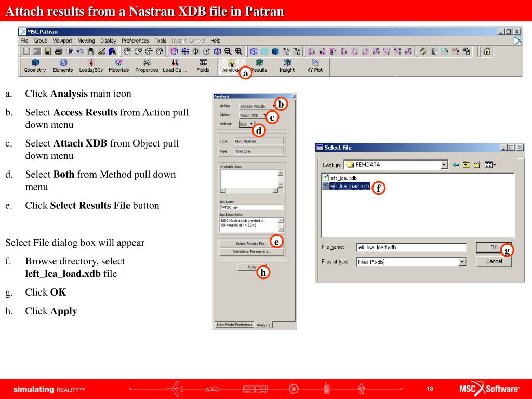
Task: Open the Results application form
Action: click(260, 66)
